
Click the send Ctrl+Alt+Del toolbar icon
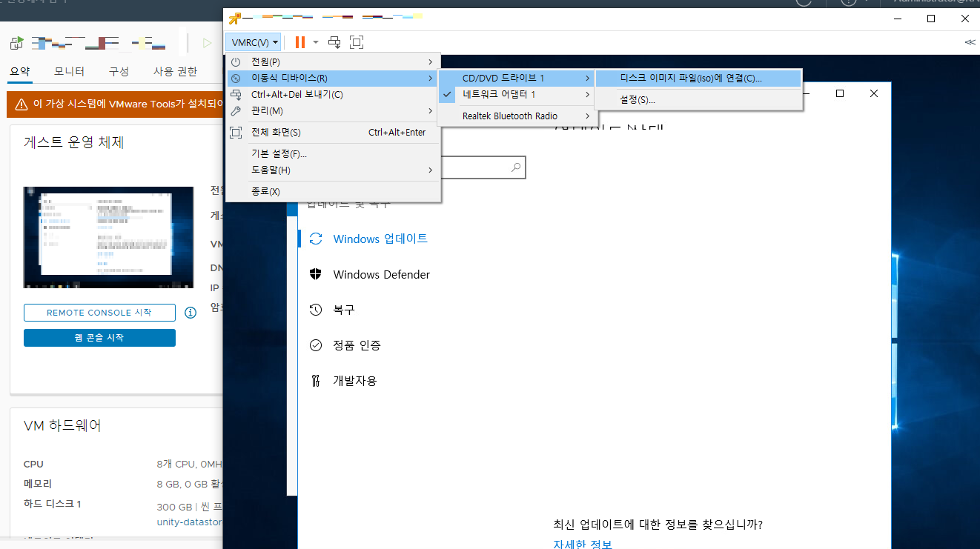334,42
